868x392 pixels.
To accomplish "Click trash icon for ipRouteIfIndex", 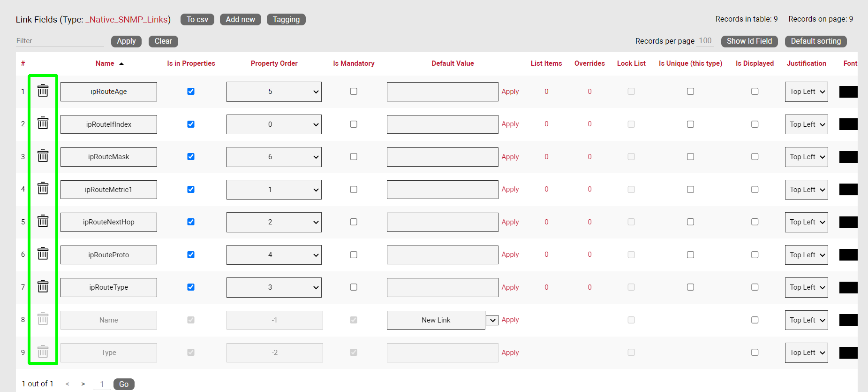I will [x=43, y=123].
